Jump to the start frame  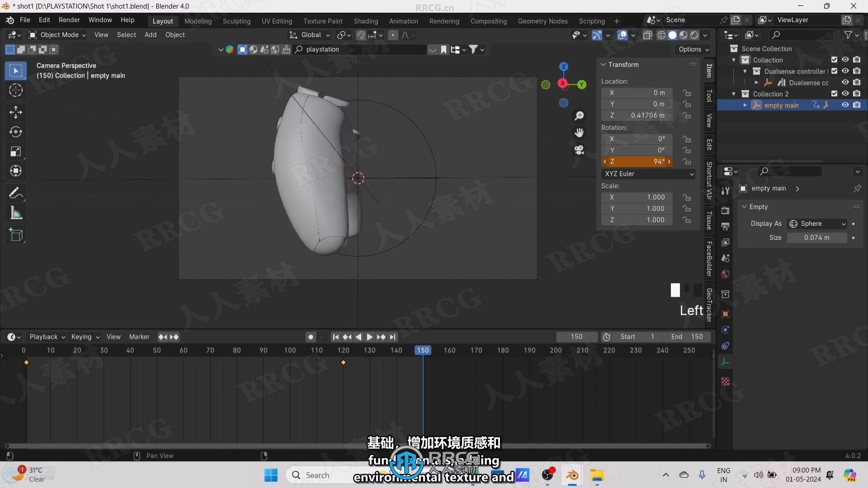point(335,337)
